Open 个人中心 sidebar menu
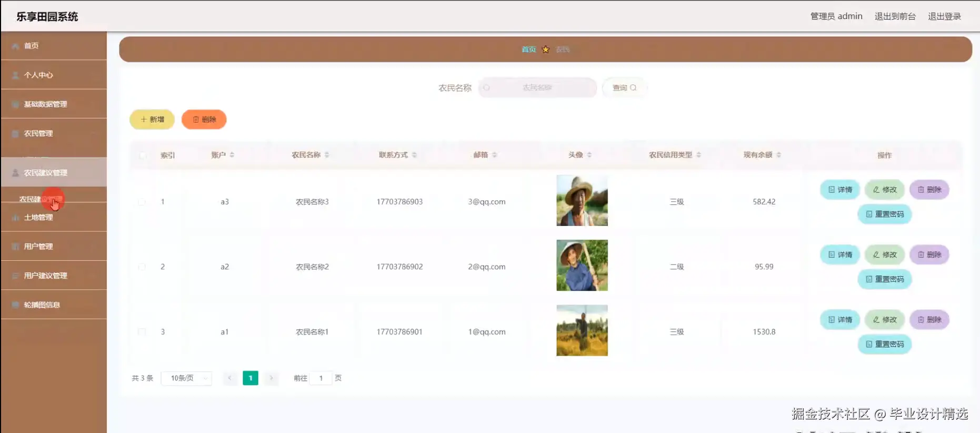980x433 pixels. (54, 75)
